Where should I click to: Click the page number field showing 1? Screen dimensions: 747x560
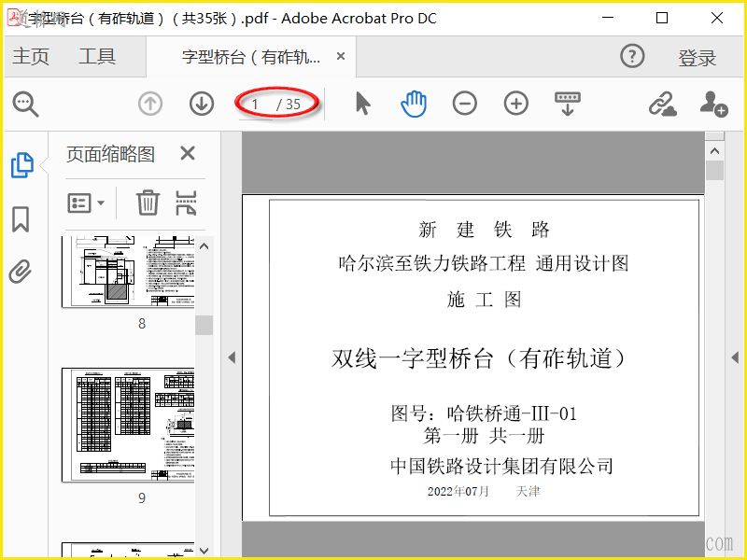pyautogui.click(x=255, y=105)
